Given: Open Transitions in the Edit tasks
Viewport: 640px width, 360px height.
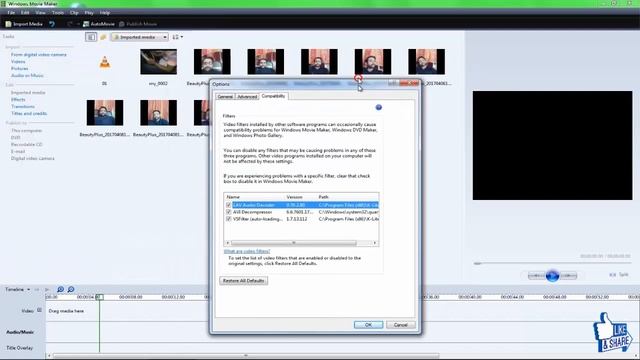Looking at the screenshot, I should (23, 107).
